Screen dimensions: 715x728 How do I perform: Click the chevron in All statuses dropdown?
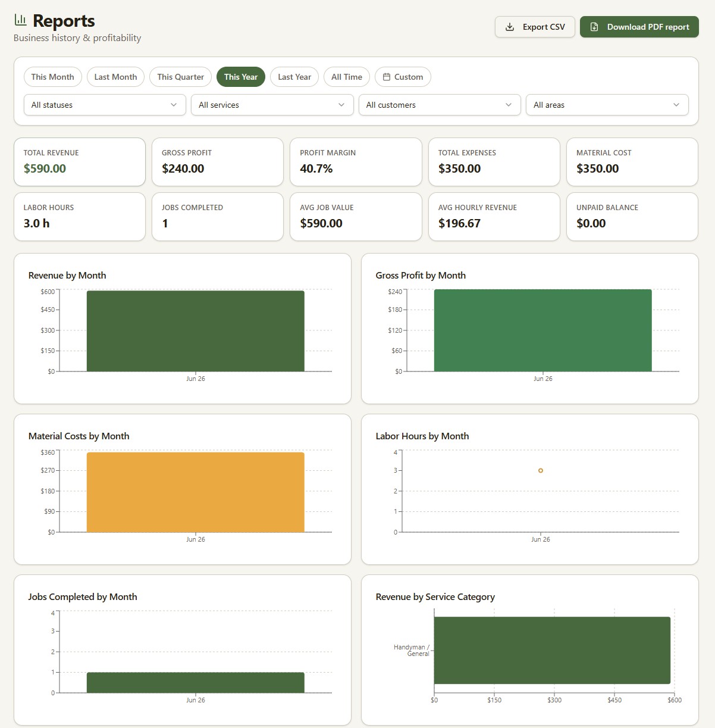coord(174,105)
